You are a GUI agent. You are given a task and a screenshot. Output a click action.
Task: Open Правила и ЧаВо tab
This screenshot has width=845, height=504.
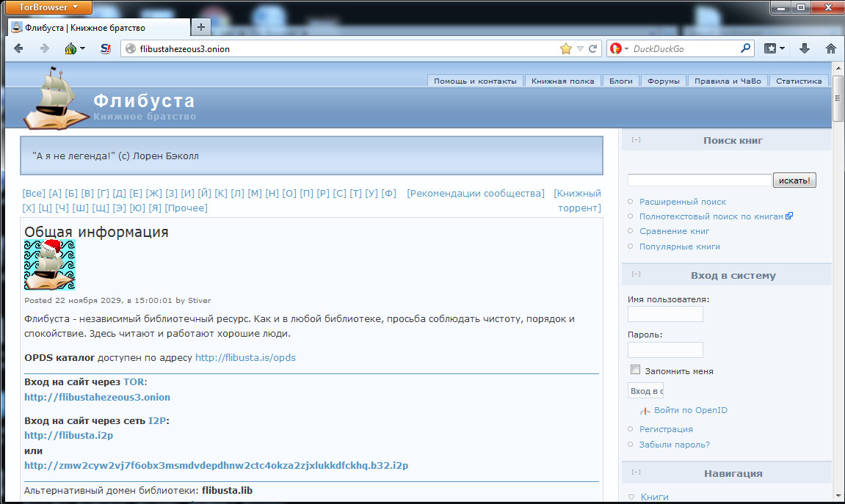click(x=728, y=81)
